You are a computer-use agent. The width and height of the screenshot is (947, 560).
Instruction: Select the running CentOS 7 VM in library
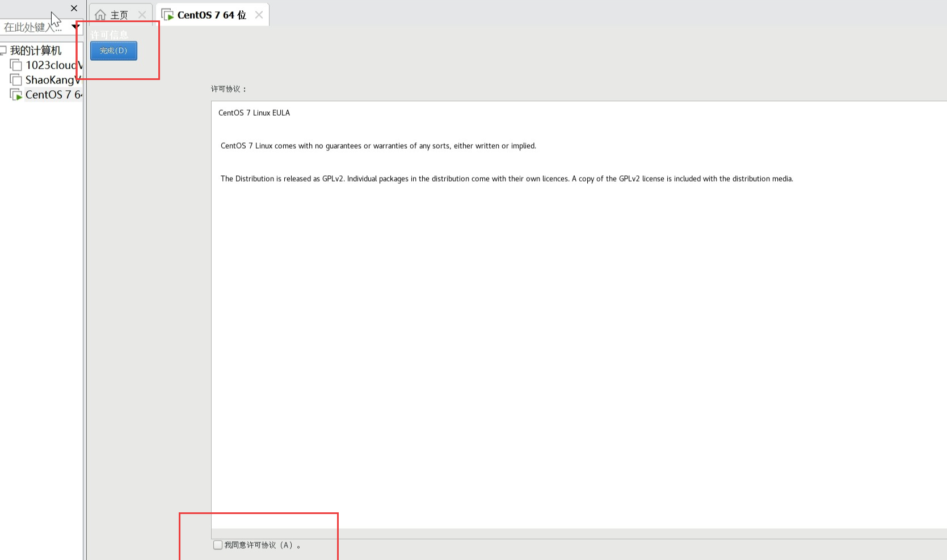point(53,95)
